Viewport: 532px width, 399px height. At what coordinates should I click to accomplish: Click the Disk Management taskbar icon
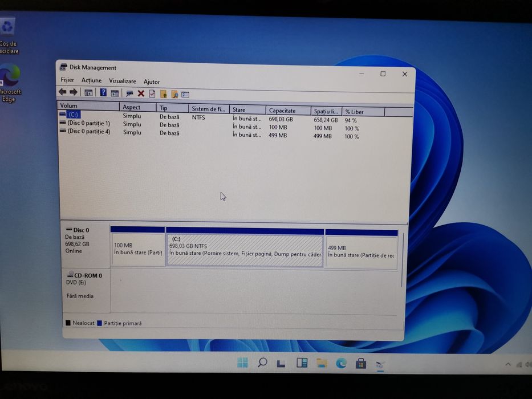[380, 365]
